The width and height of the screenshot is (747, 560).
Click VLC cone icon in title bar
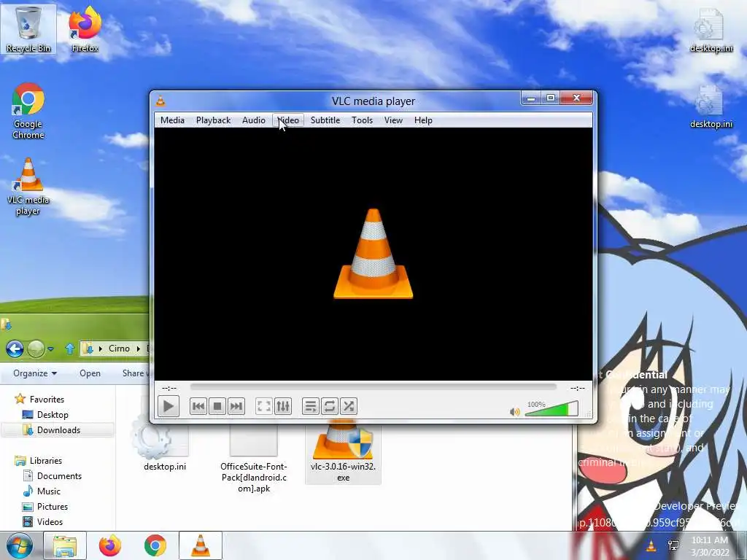coord(161,101)
